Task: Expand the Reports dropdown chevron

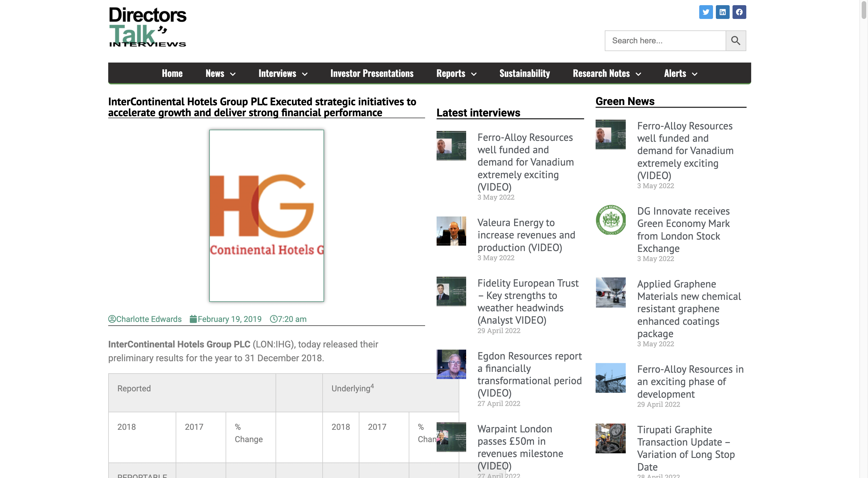Action: click(x=474, y=74)
